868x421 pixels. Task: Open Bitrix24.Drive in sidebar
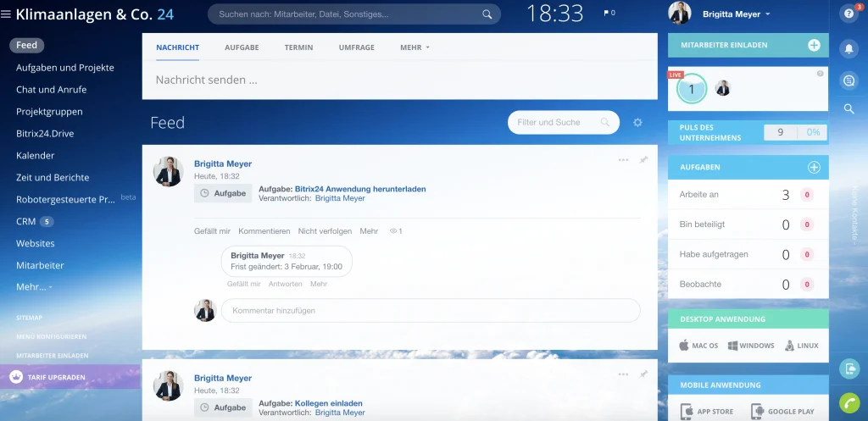[x=45, y=133]
